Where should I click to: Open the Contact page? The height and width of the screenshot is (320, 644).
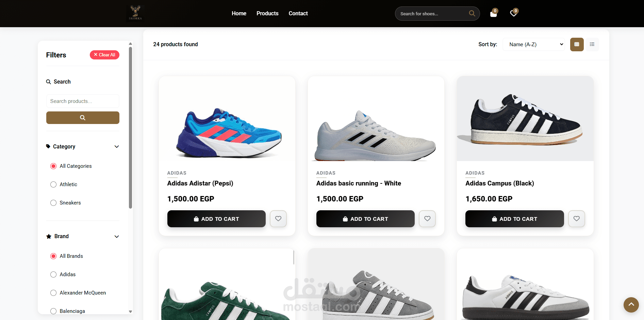(x=298, y=14)
